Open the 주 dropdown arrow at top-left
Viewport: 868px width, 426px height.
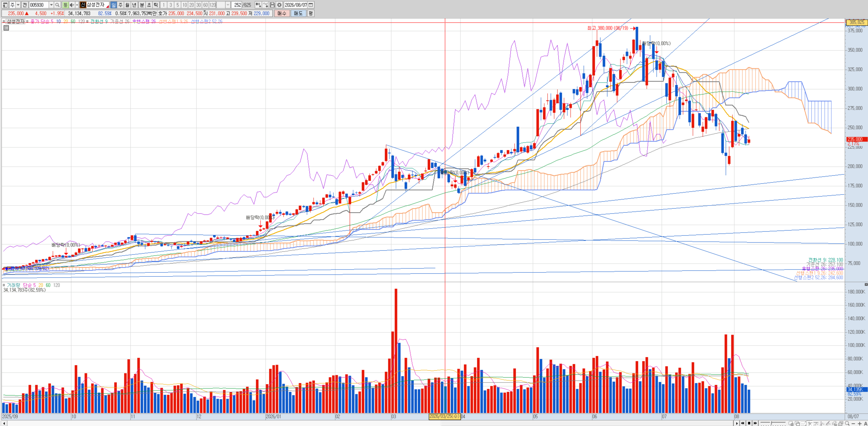pos(18,5)
